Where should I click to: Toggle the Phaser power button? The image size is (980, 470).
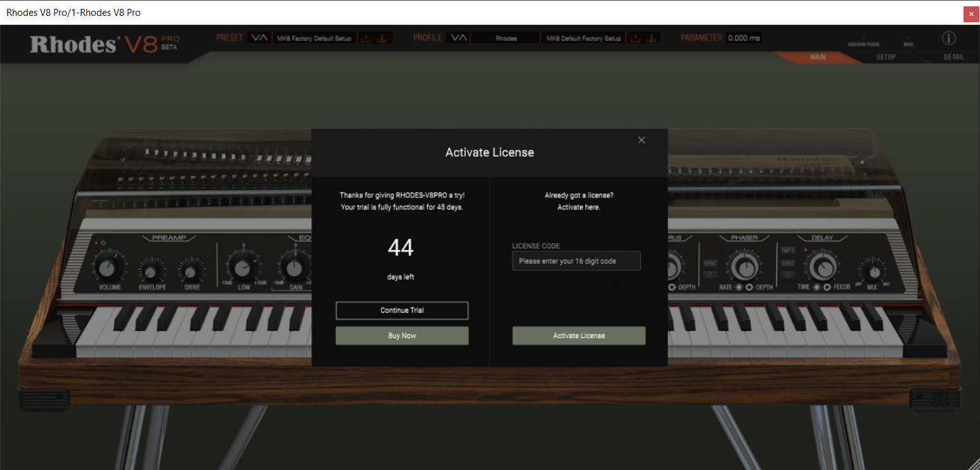click(710, 275)
